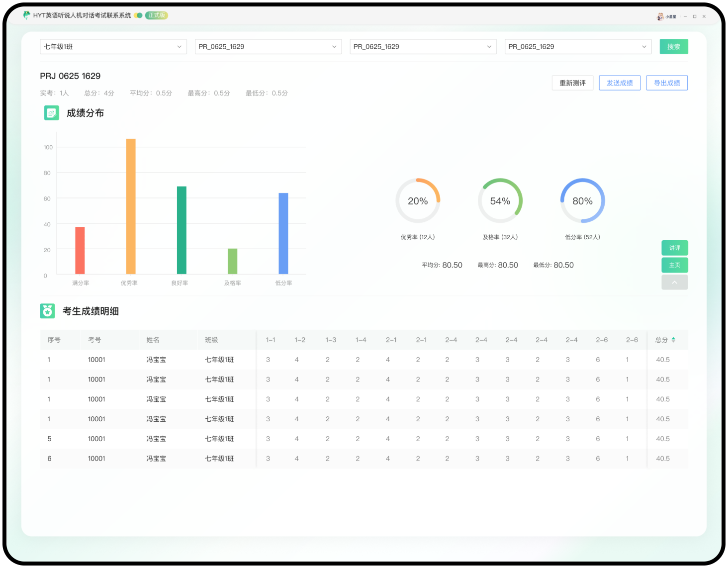Open the 七年级1班 class dropdown
This screenshot has width=728, height=569.
(x=113, y=47)
